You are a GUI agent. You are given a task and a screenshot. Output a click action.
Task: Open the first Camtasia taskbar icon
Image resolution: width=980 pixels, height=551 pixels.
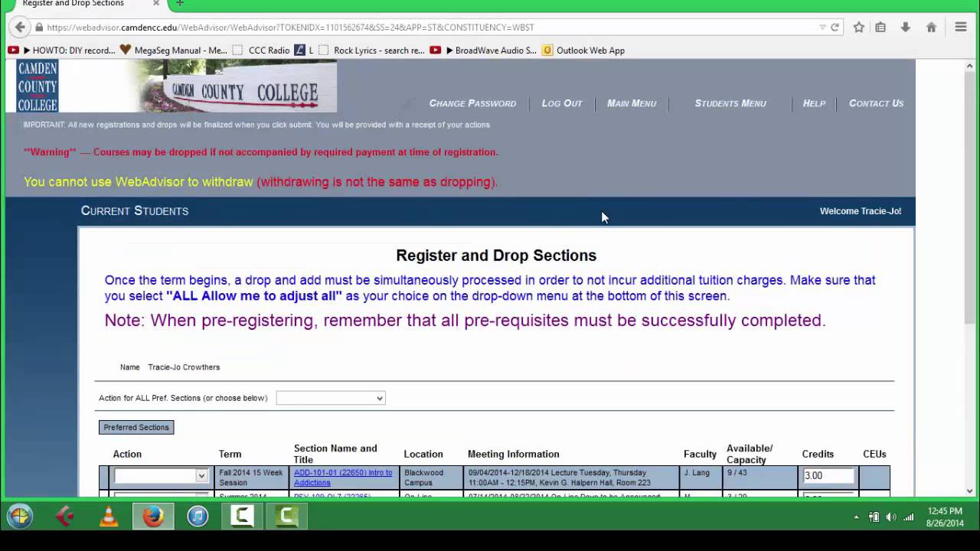[x=242, y=517]
